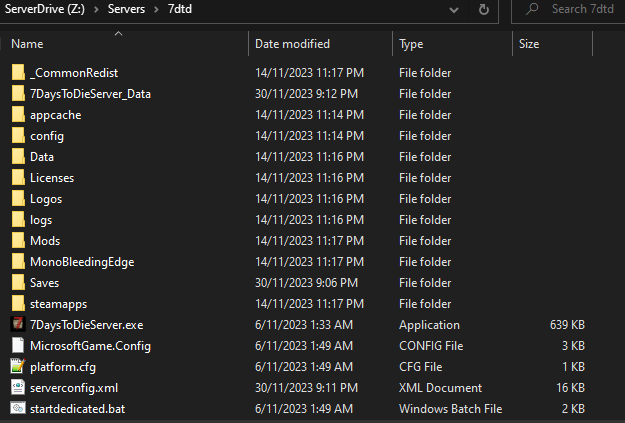Select the 7DaysToDieServer_Data folder name
The image size is (625, 423).
(90, 94)
